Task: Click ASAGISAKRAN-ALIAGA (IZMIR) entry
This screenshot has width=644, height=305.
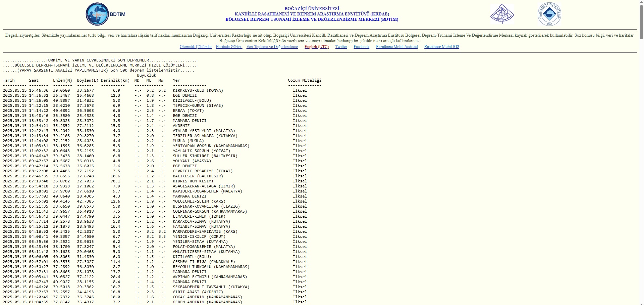Action: [204, 186]
